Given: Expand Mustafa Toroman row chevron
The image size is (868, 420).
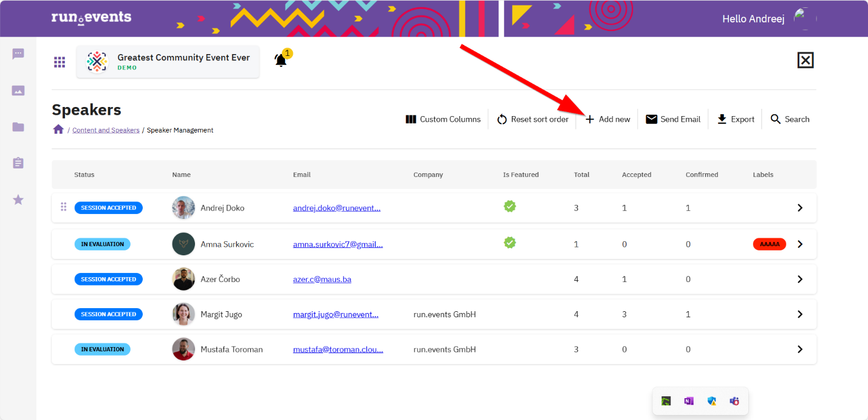Looking at the screenshot, I should 800,349.
